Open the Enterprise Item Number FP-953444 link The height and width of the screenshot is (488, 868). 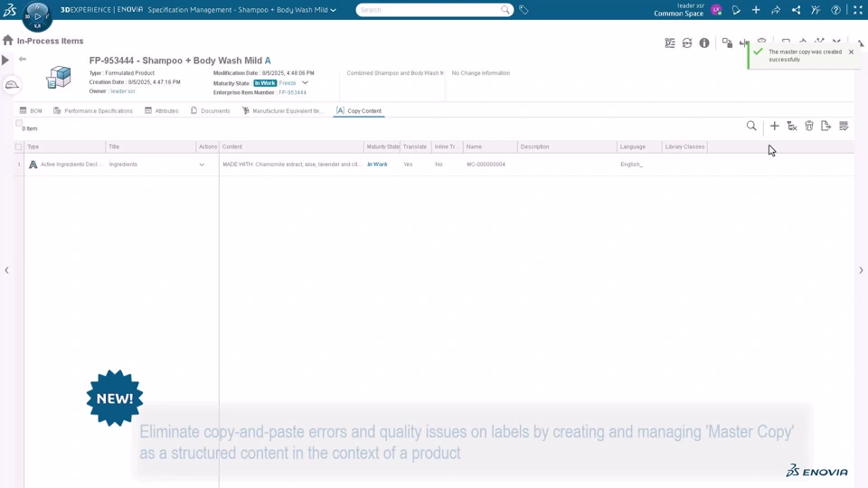click(292, 92)
